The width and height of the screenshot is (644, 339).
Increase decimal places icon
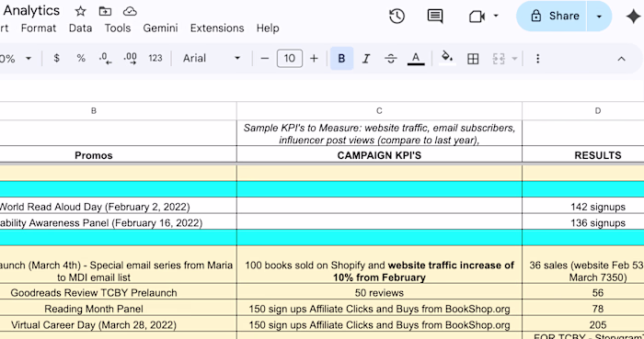(x=131, y=58)
